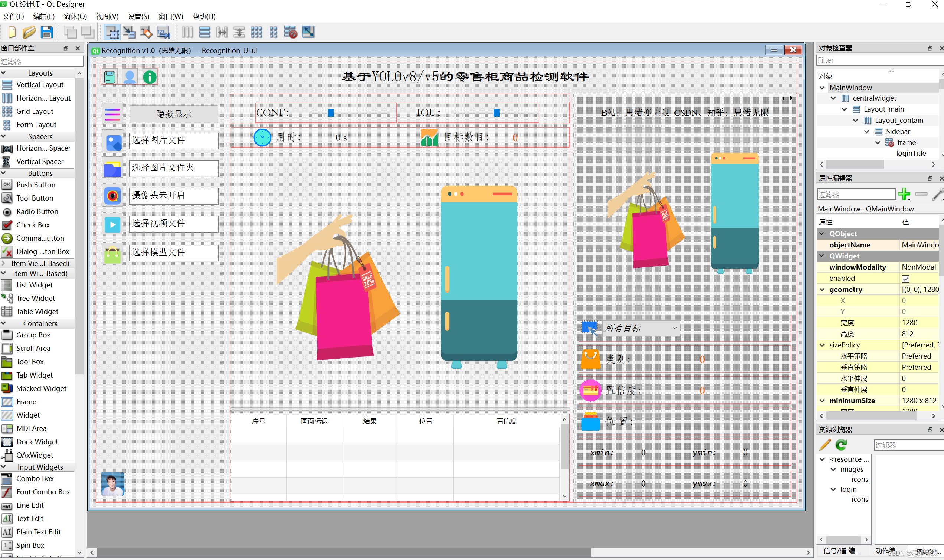Collapse the geometry property group

822,289
